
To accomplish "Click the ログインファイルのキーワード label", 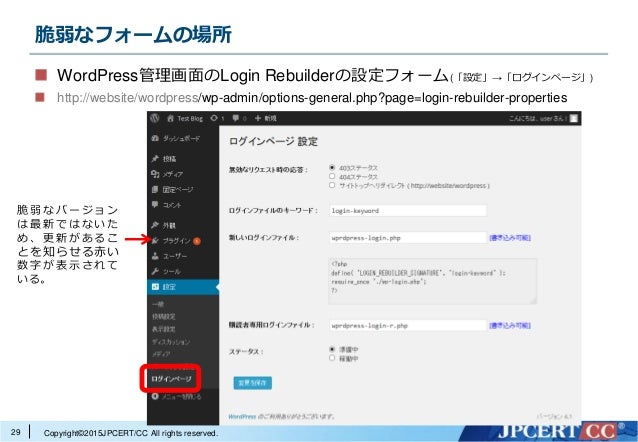I will 273,210.
